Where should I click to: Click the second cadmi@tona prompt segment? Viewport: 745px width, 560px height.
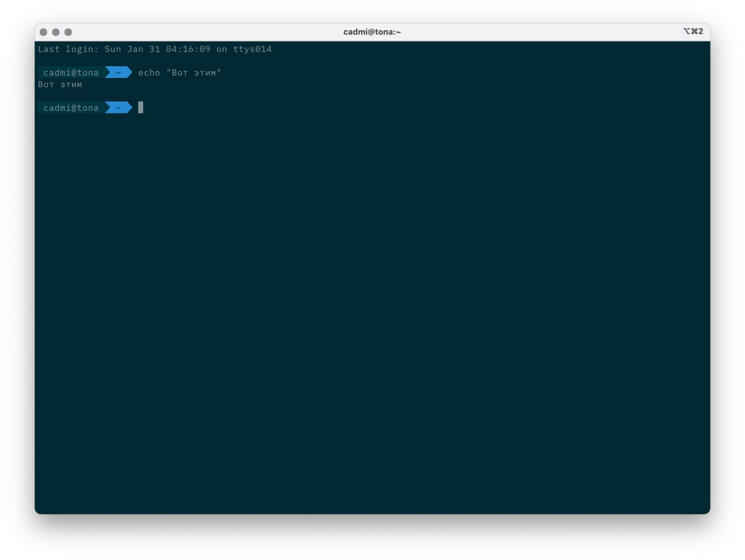click(71, 108)
